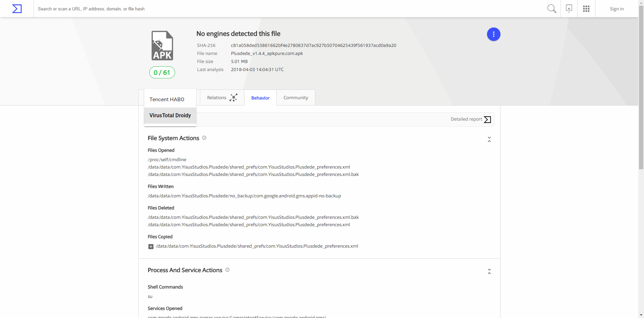
Task: Click the APK file type icon
Action: click(x=162, y=46)
